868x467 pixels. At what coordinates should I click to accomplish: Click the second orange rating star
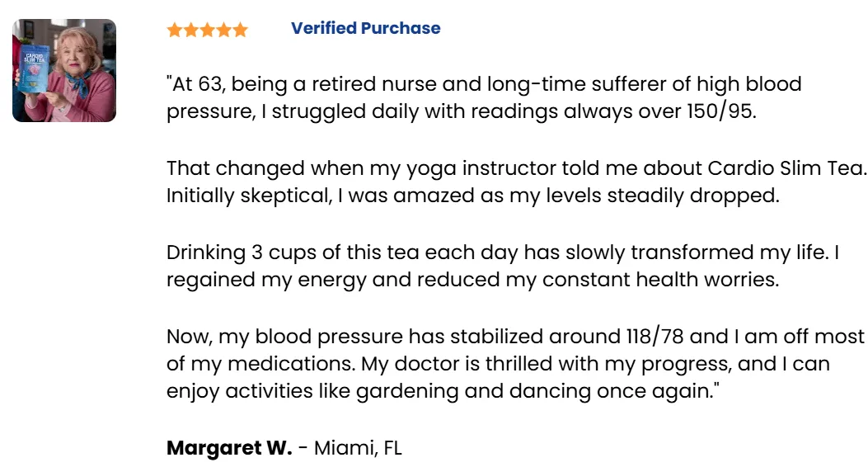pyautogui.click(x=191, y=30)
